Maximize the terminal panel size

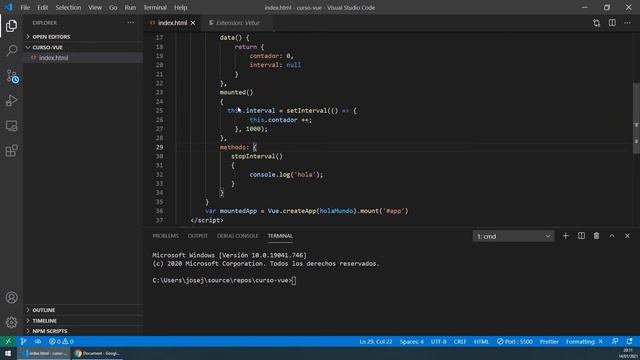[x=612, y=236]
